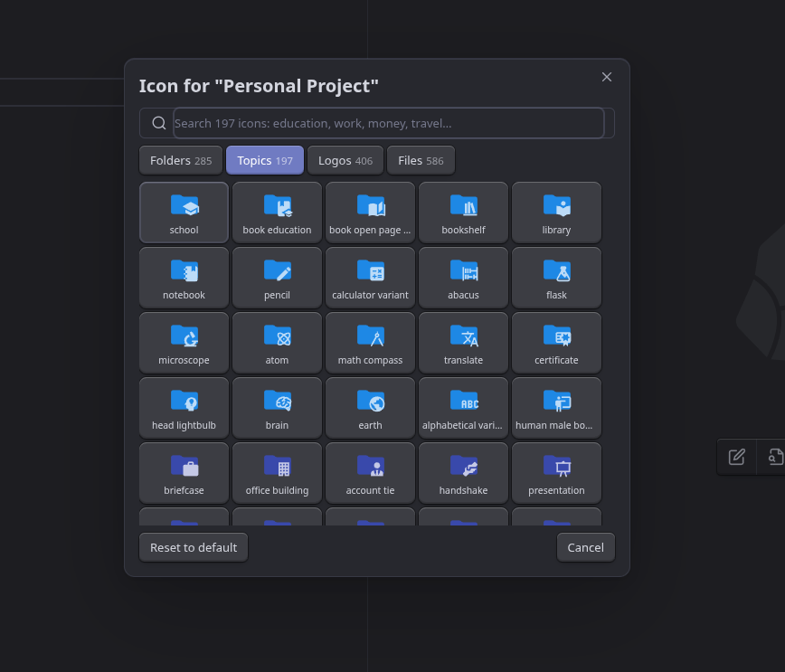The width and height of the screenshot is (785, 672).
Task: Select the earth folder icon
Action: coord(370,408)
